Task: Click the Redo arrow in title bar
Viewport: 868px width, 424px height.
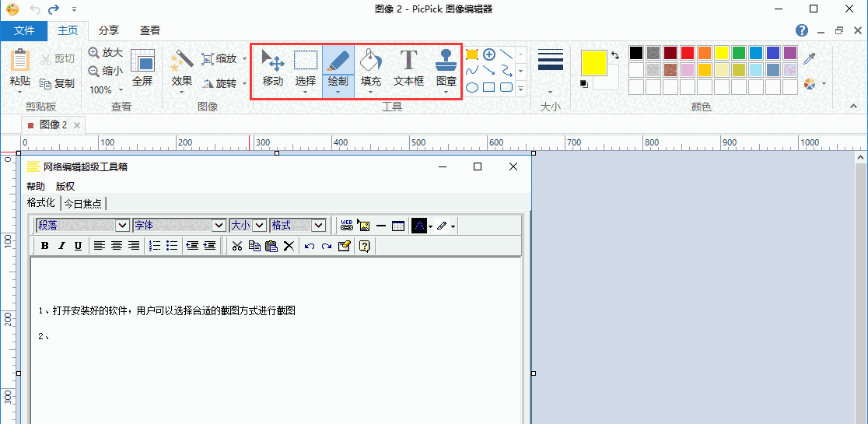Action: pyautogui.click(x=54, y=9)
